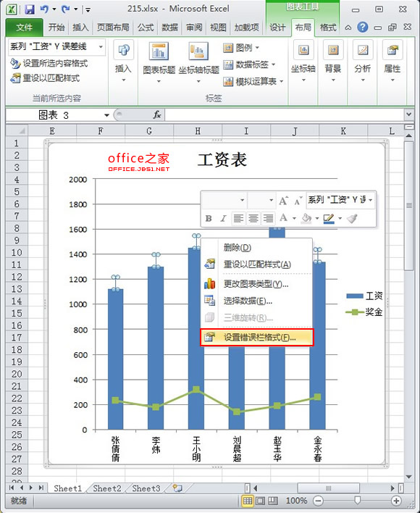The image size is (420, 513).
Task: Click the insert function fx icon
Action: 157,114
